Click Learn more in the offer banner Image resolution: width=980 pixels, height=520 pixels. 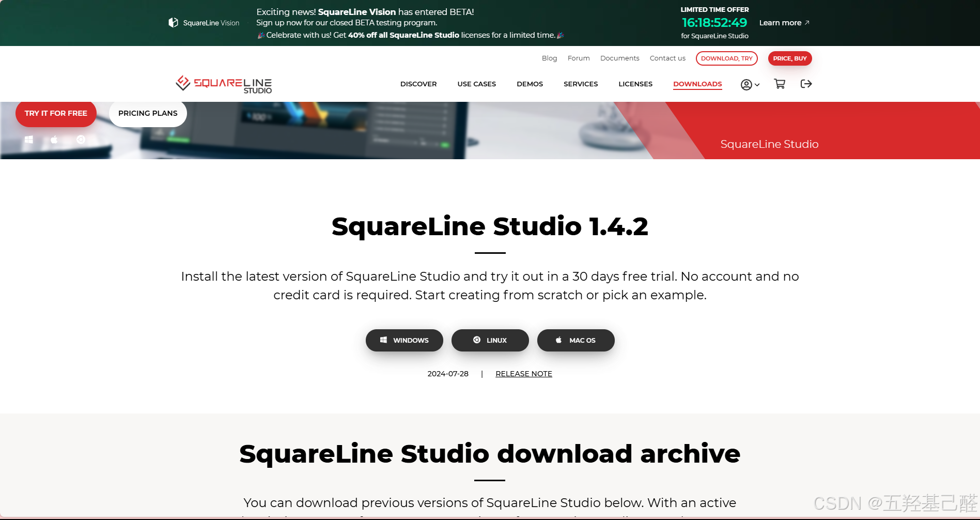pos(781,23)
